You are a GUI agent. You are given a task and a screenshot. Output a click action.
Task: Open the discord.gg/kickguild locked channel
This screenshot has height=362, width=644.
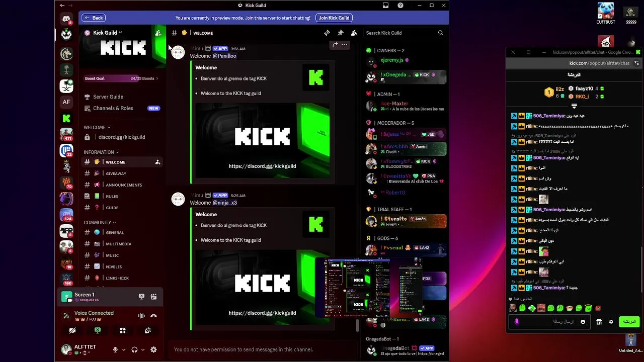coord(122,137)
